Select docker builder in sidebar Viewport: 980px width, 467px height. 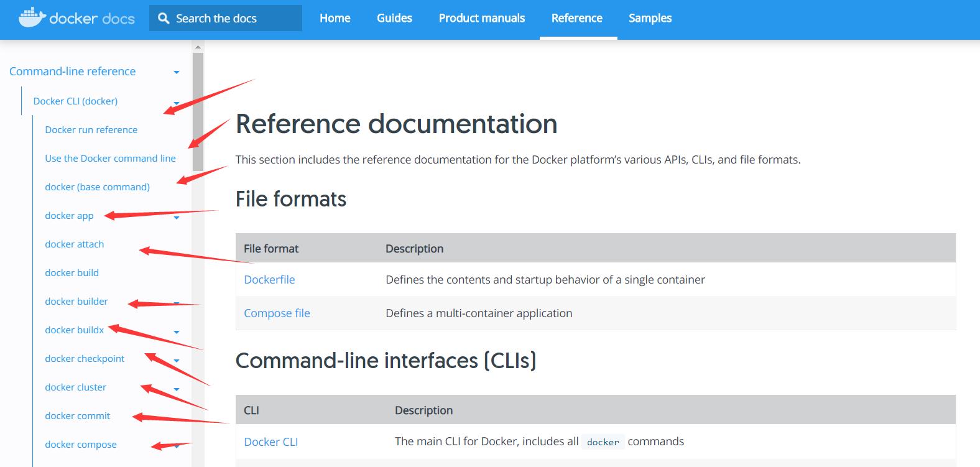[x=76, y=301]
